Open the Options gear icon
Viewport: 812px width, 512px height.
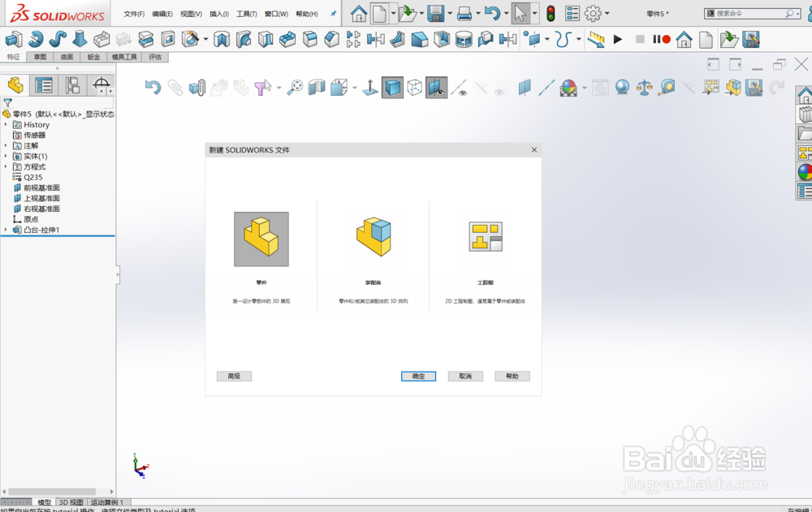pos(593,14)
